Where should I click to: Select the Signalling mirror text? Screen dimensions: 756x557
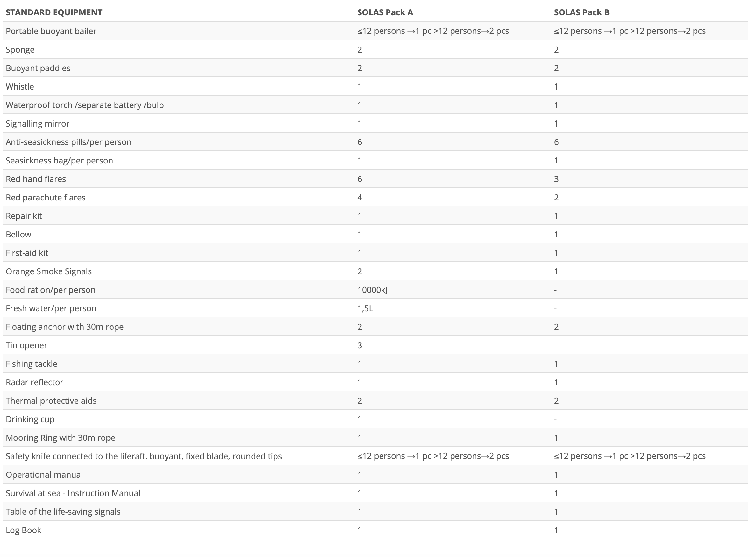37,123
